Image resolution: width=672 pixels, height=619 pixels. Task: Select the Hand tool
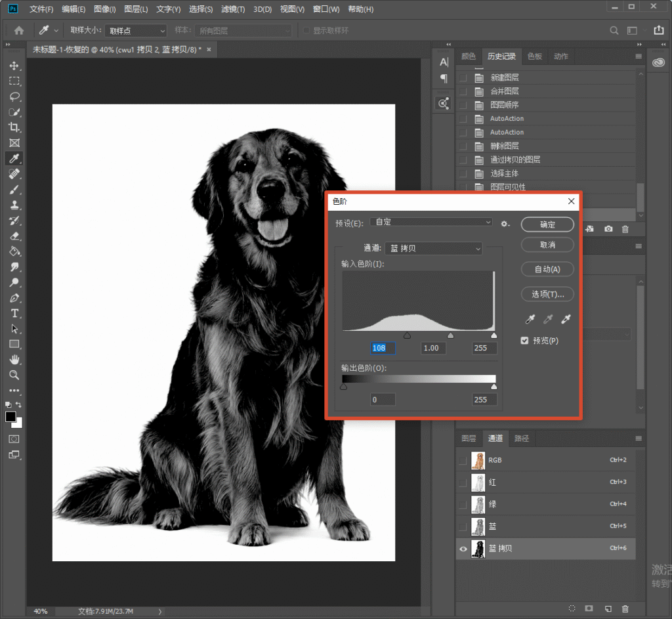14,360
